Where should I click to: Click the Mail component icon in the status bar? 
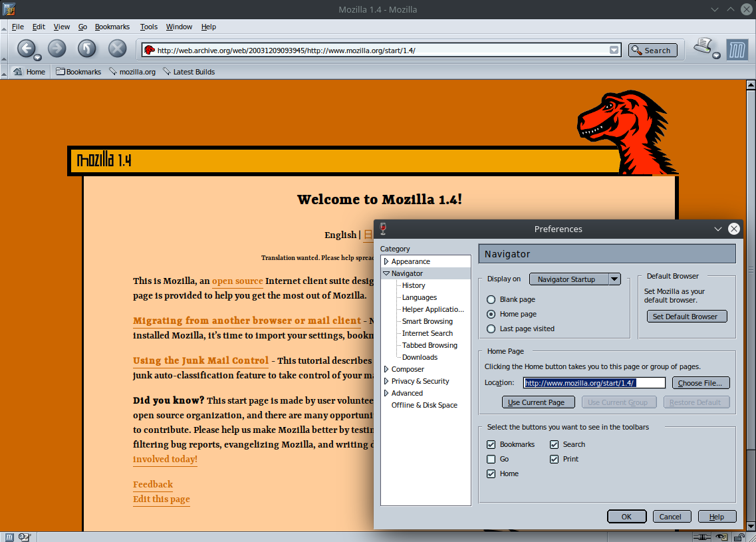point(25,537)
